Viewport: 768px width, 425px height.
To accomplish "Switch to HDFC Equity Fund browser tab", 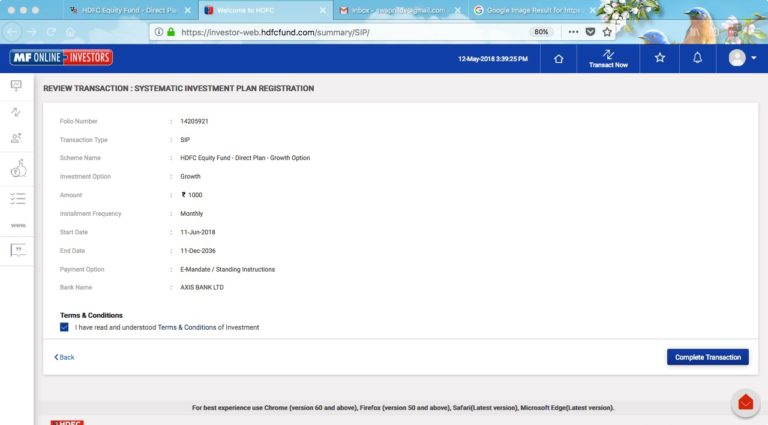I will pyautogui.click(x=128, y=10).
